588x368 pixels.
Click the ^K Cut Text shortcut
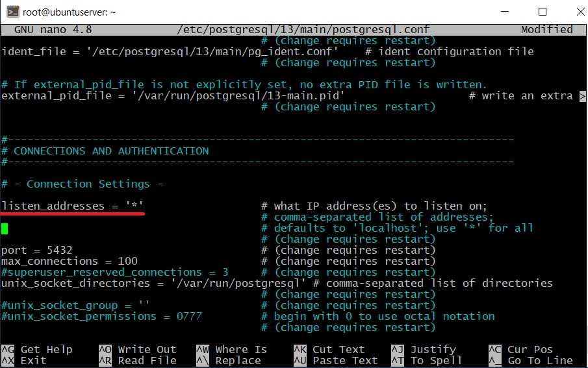[329, 349]
